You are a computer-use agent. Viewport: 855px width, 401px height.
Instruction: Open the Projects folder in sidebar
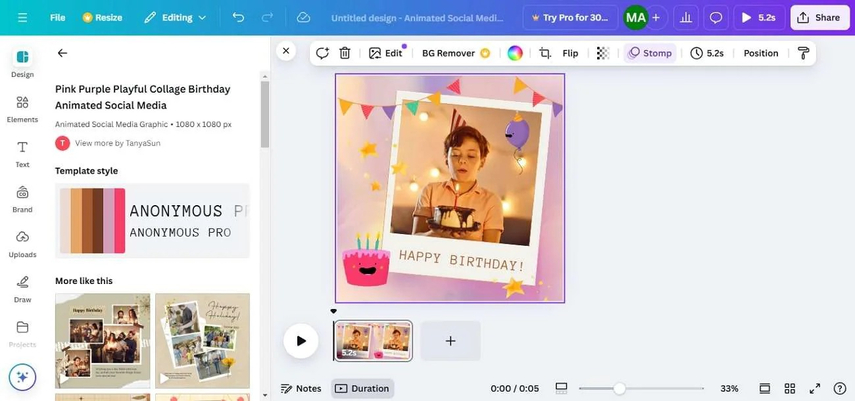22,334
